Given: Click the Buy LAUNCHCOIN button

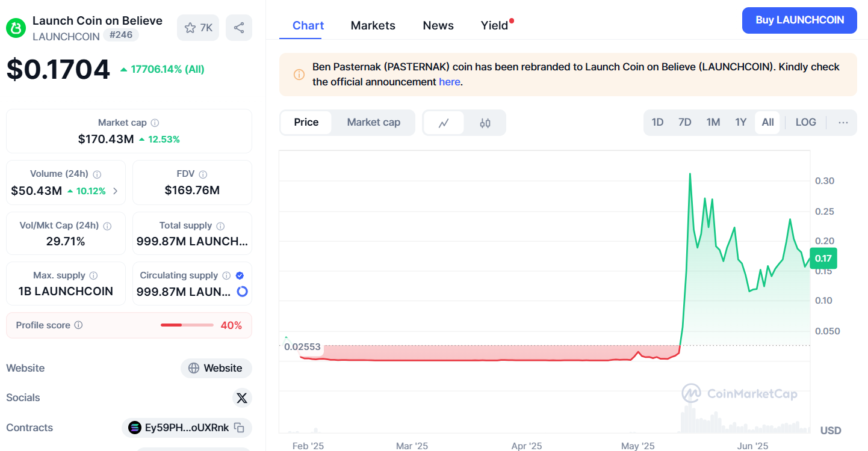Looking at the screenshot, I should (799, 20).
